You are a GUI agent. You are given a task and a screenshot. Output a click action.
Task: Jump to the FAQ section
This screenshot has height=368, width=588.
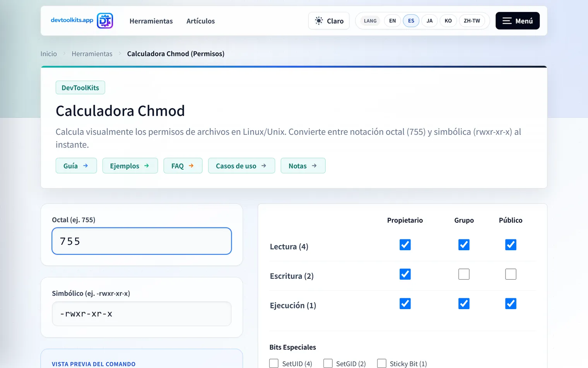(x=183, y=166)
